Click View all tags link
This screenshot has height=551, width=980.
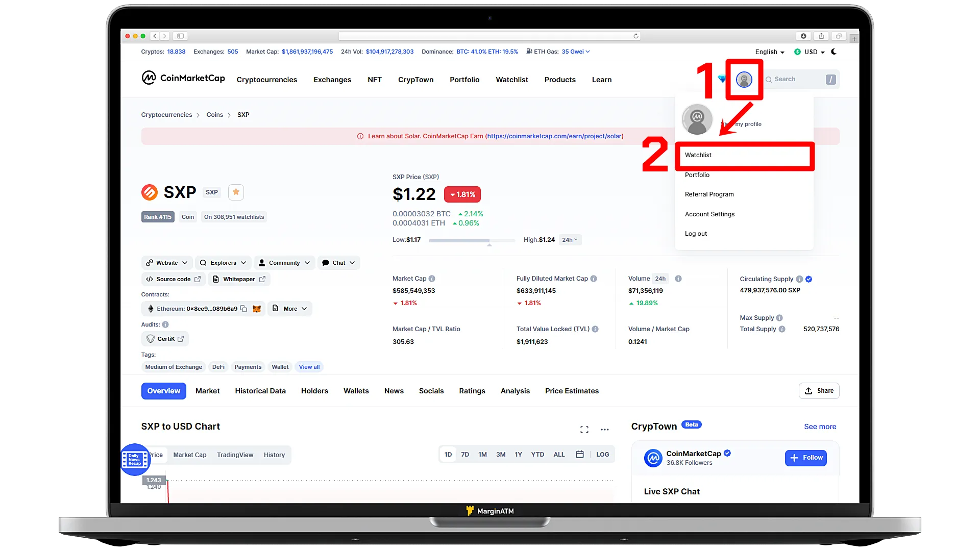pyautogui.click(x=309, y=367)
